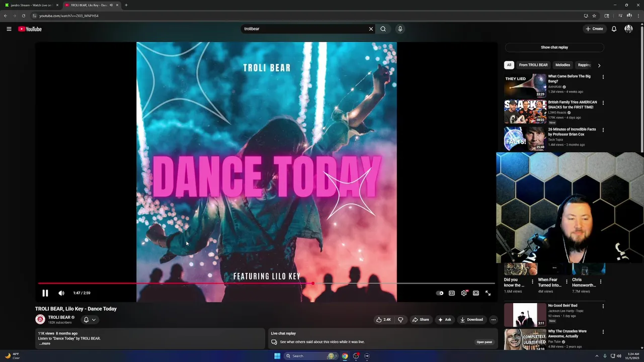
Task: Toggle subtitles/closed captions button
Action: pos(452,293)
